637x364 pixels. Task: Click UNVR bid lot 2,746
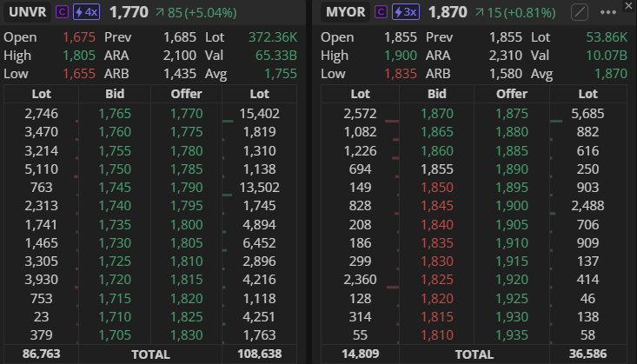pyautogui.click(x=41, y=114)
